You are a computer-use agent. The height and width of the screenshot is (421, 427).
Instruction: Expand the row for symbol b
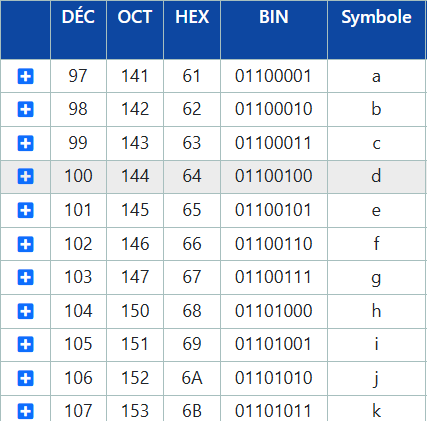coord(25,109)
